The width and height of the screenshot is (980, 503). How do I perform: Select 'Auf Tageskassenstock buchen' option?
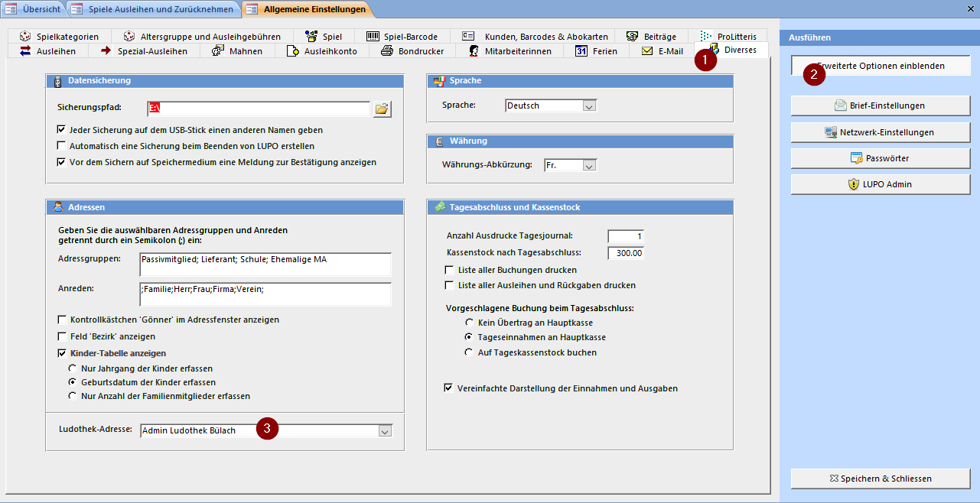pyautogui.click(x=470, y=352)
